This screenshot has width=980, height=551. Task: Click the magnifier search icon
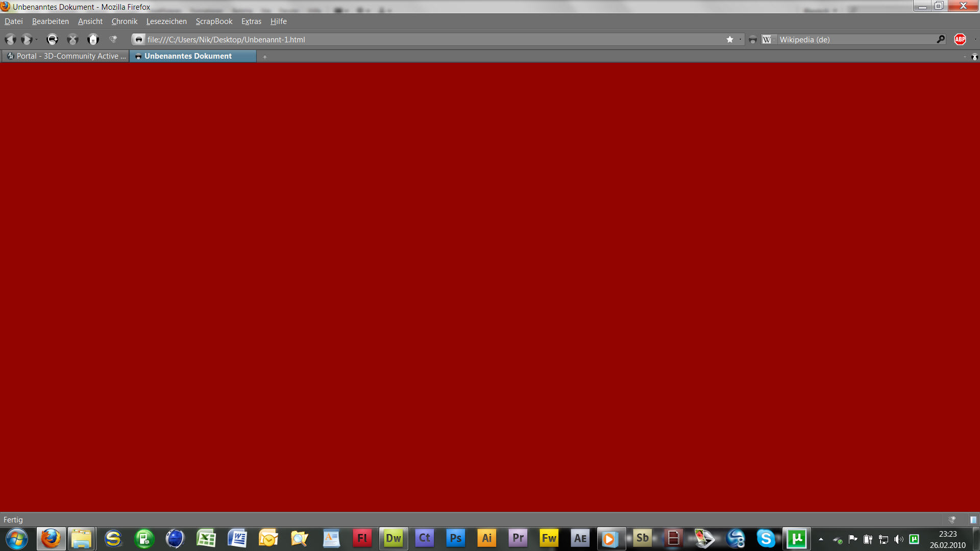[x=941, y=39]
